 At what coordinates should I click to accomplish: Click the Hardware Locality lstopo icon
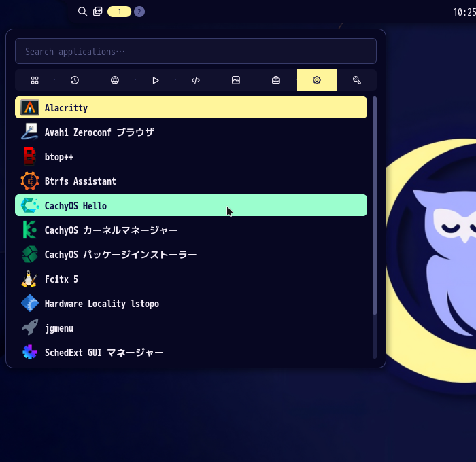tap(30, 303)
